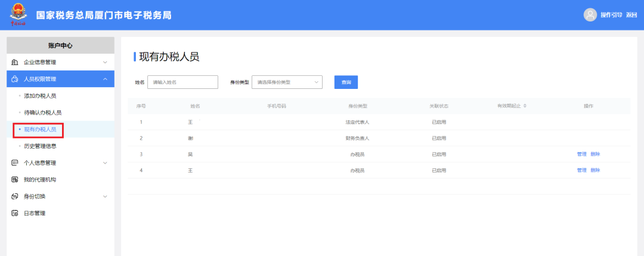Click the tax bureau emblem logo
Viewport: 644px width, 256px height.
[x=18, y=15]
